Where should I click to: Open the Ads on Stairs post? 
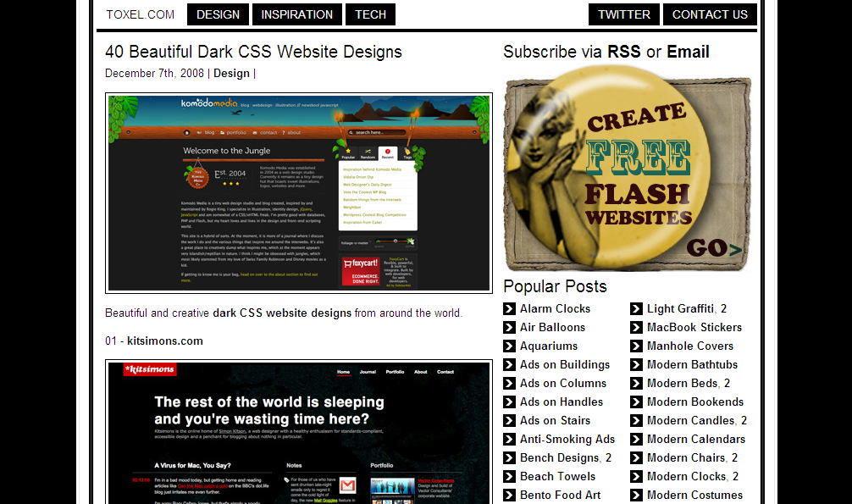pyautogui.click(x=555, y=420)
